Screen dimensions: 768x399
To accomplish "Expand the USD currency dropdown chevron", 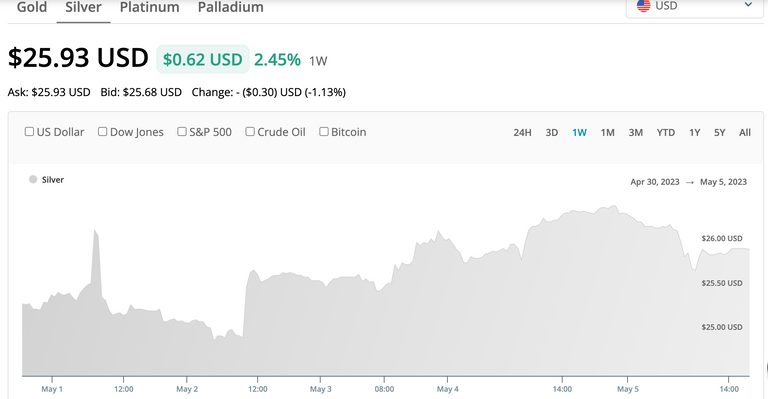I will pos(748,5).
